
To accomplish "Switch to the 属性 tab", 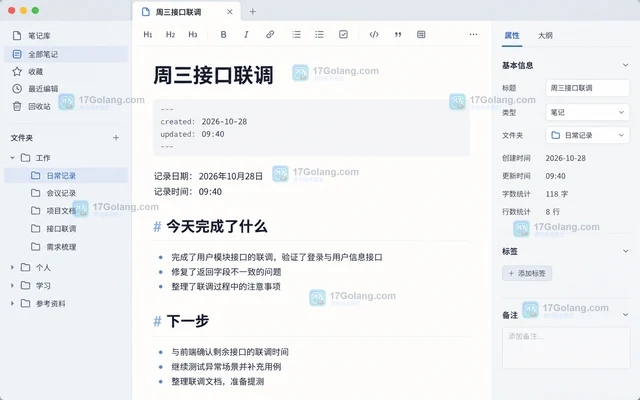I will [x=512, y=36].
